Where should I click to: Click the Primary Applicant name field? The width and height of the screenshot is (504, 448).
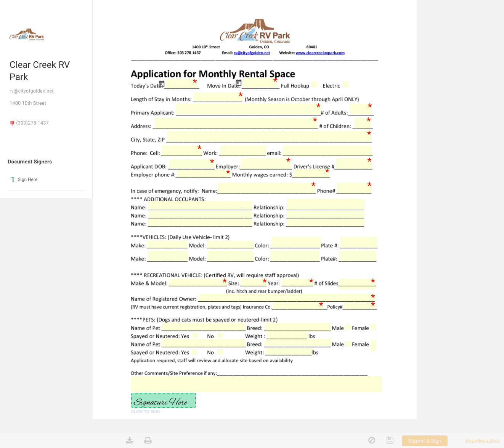click(248, 110)
